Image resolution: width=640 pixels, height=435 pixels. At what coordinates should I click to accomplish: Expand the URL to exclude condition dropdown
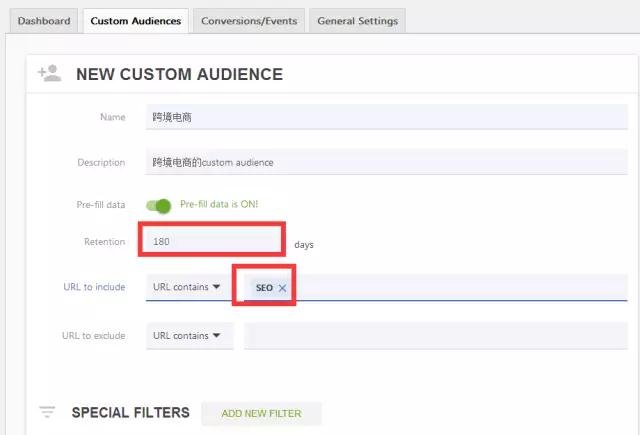(188, 336)
